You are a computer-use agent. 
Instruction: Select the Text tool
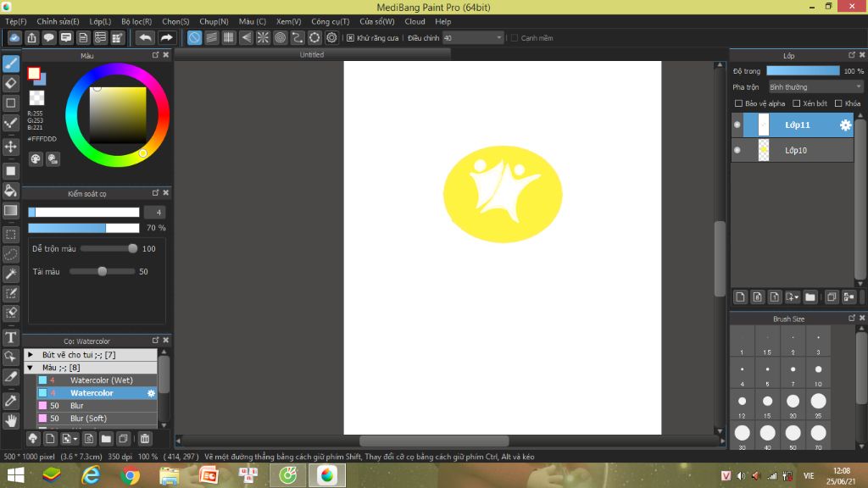[11, 337]
